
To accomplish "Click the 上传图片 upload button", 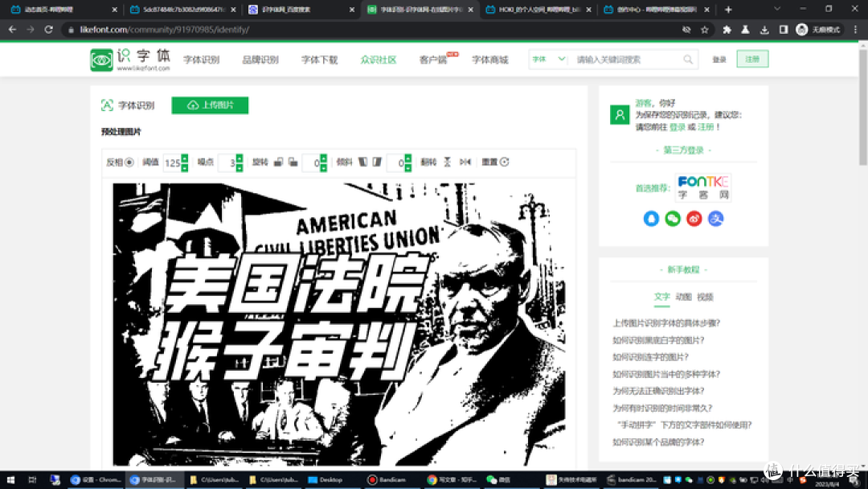I will pyautogui.click(x=210, y=105).
